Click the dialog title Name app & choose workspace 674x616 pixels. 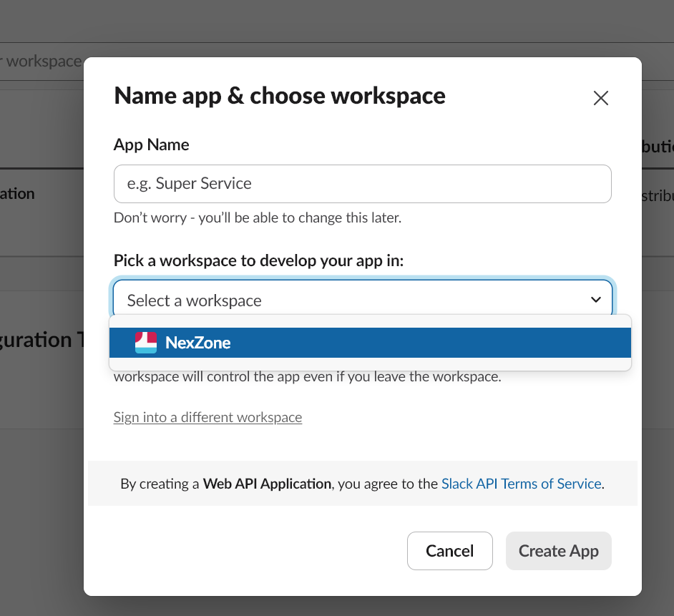pos(280,96)
